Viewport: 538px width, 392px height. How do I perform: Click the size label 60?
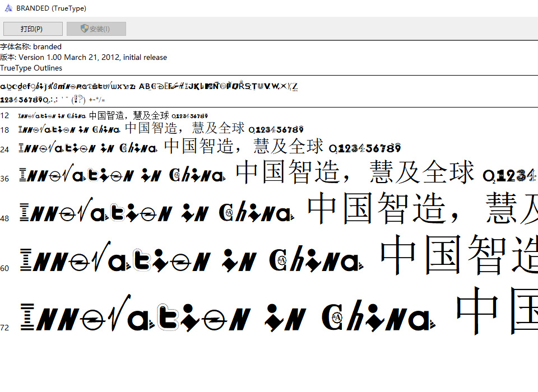pyautogui.click(x=4, y=268)
